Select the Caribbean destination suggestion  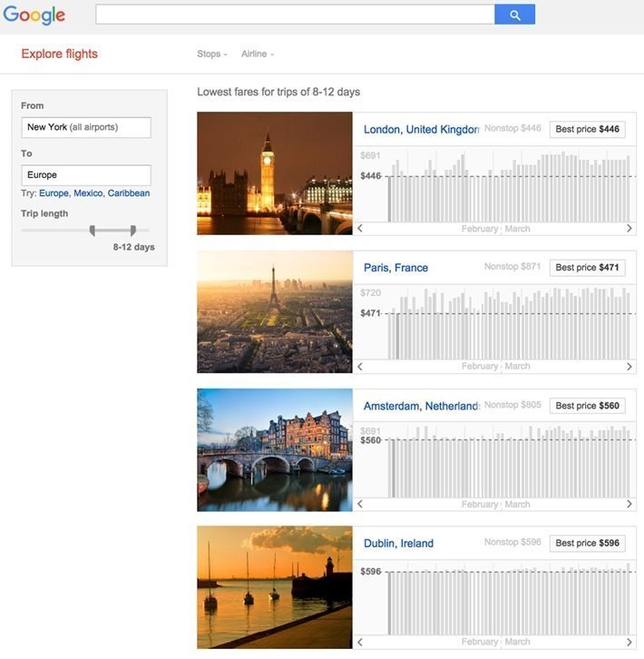pos(129,193)
